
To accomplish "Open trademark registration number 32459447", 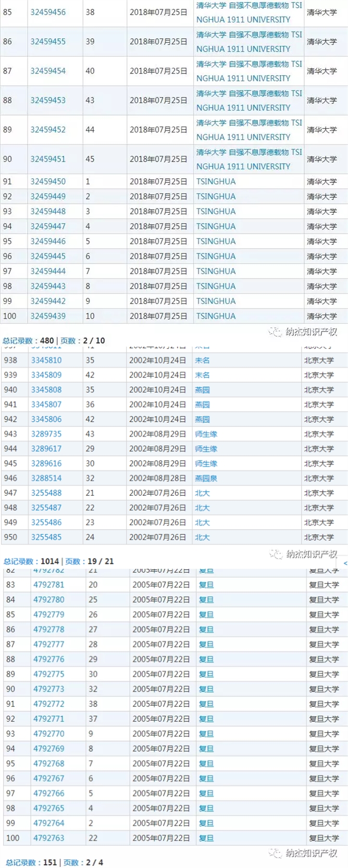I will [48, 226].
